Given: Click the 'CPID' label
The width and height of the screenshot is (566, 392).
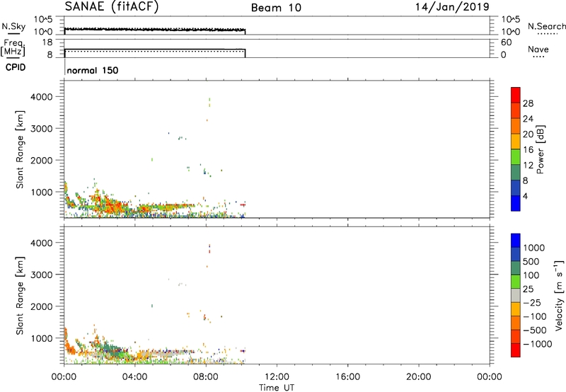Looking at the screenshot, I should pyautogui.click(x=16, y=67).
